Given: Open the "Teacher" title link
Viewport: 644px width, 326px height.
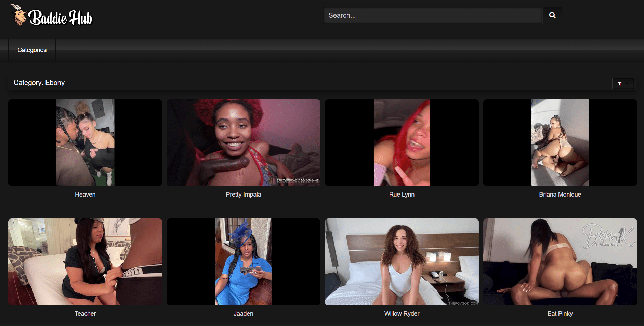Looking at the screenshot, I should coord(85,314).
